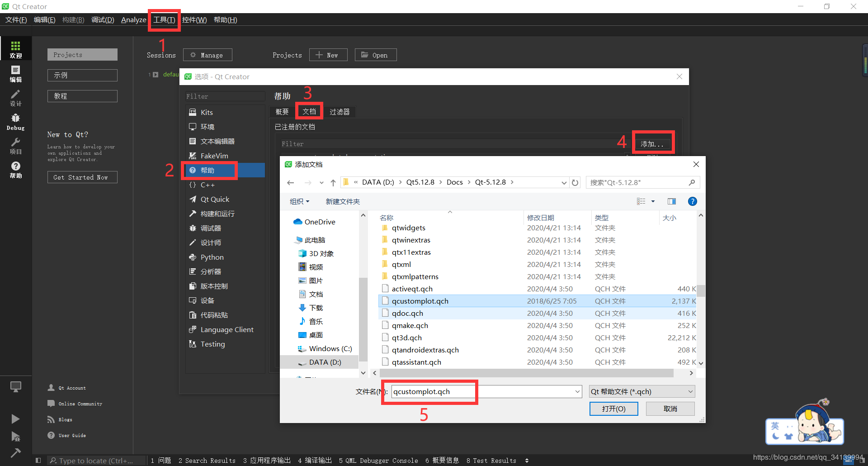Select FakeVim options category
Viewport: 868px width, 466px height.
(225, 156)
